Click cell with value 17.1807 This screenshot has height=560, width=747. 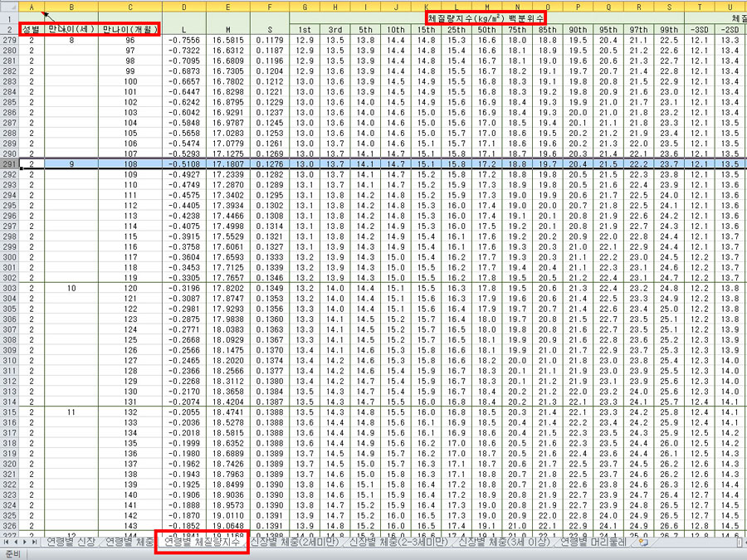[227, 163]
